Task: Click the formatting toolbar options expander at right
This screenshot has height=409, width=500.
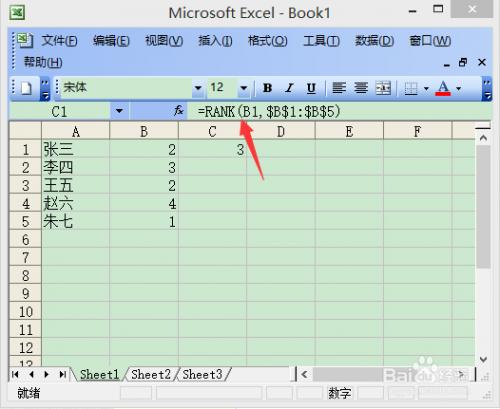Action: [x=487, y=89]
